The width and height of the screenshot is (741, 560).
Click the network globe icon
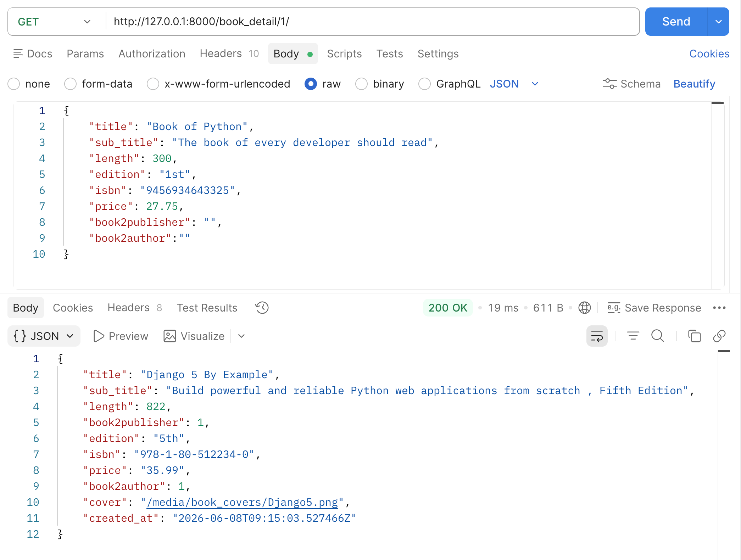[x=584, y=308]
